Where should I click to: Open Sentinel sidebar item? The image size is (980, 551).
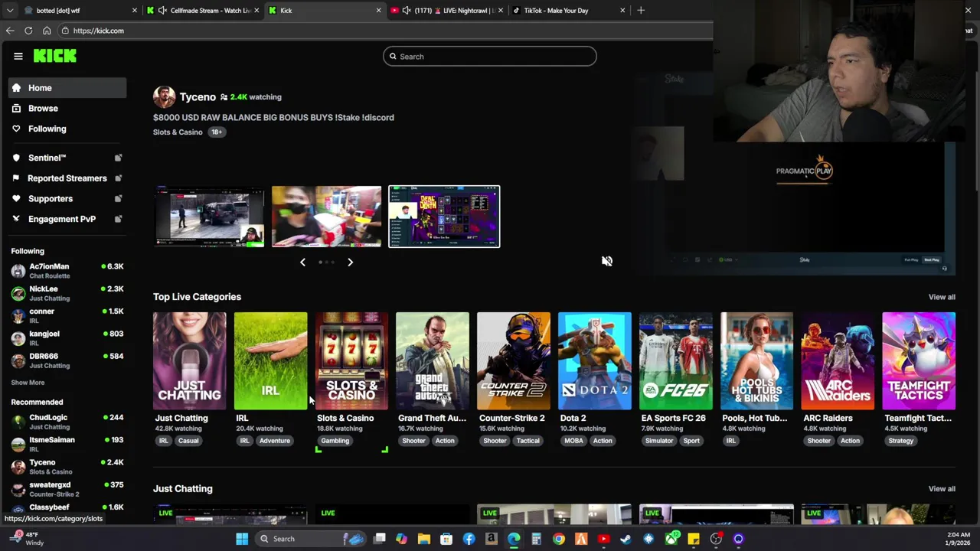click(x=67, y=158)
